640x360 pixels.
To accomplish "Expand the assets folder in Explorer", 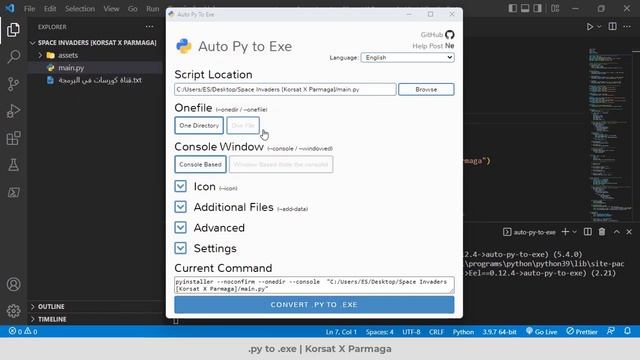I will (40, 55).
